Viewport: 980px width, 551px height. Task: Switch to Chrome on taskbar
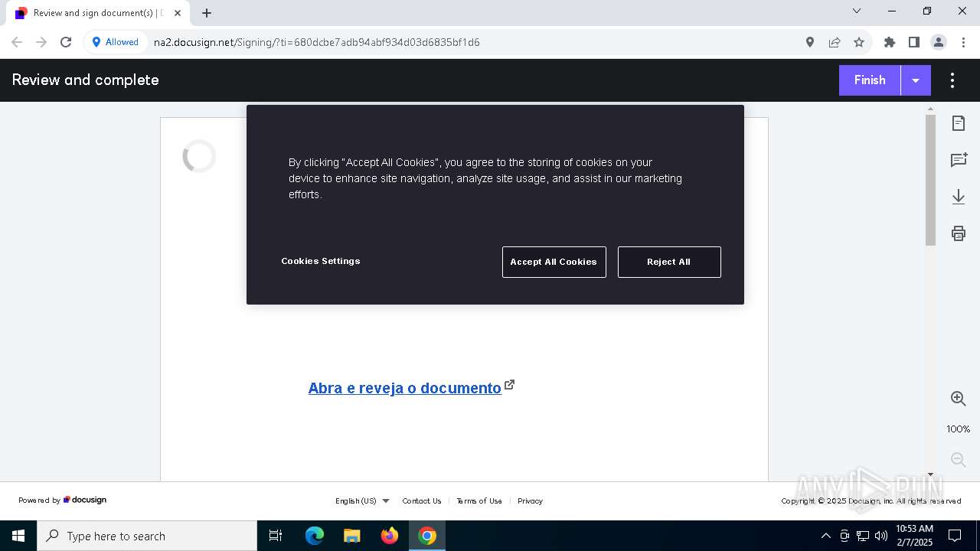427,536
